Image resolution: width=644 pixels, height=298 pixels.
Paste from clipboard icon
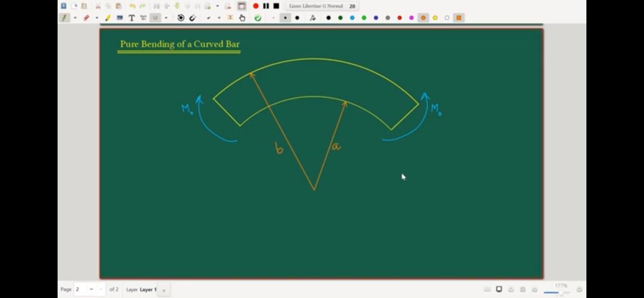tap(119, 6)
